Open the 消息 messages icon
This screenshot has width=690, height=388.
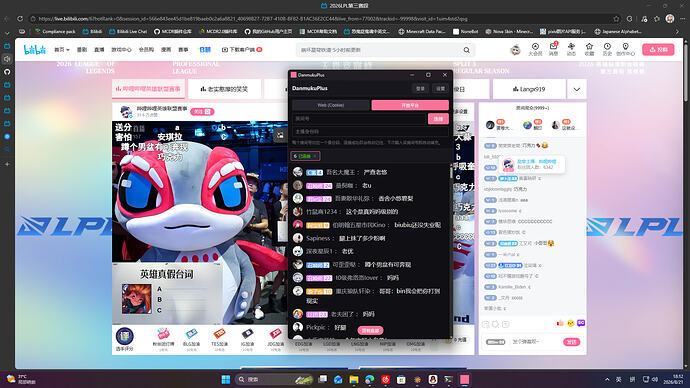[x=553, y=49]
